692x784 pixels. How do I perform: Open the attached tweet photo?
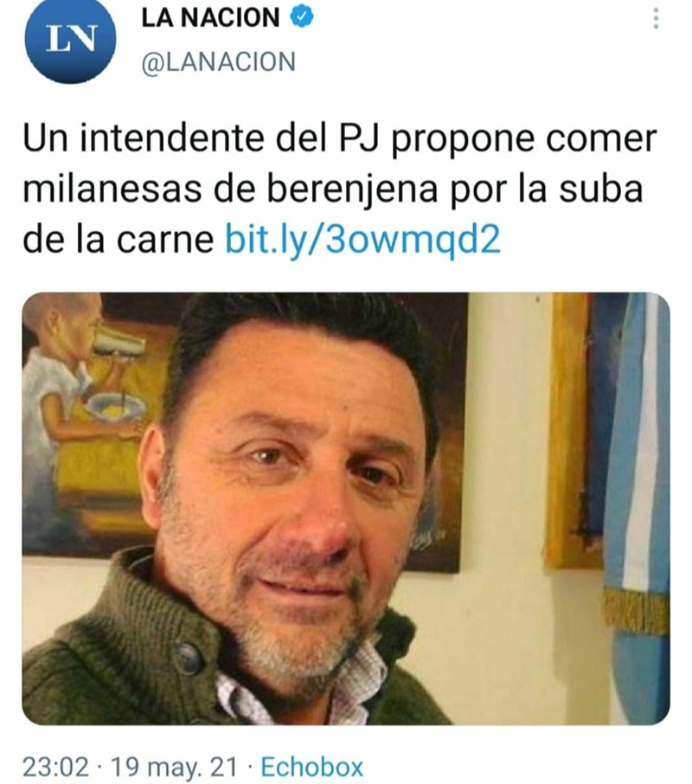346,509
